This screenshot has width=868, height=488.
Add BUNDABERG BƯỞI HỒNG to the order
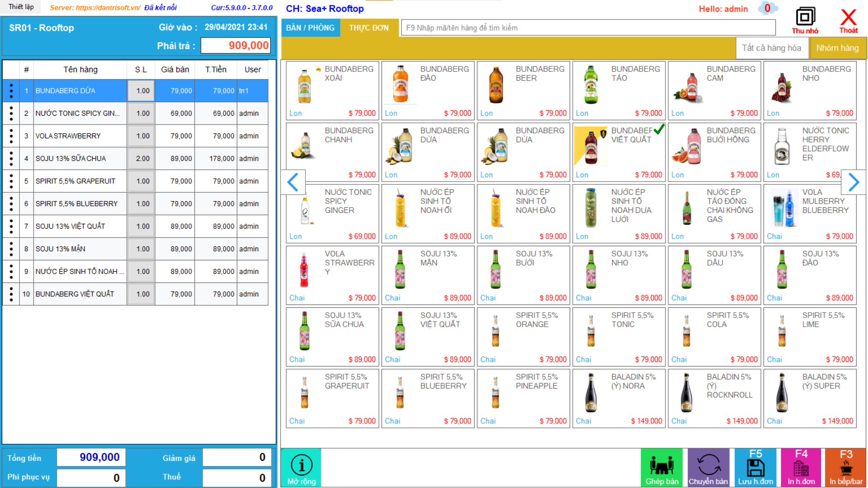coord(714,152)
